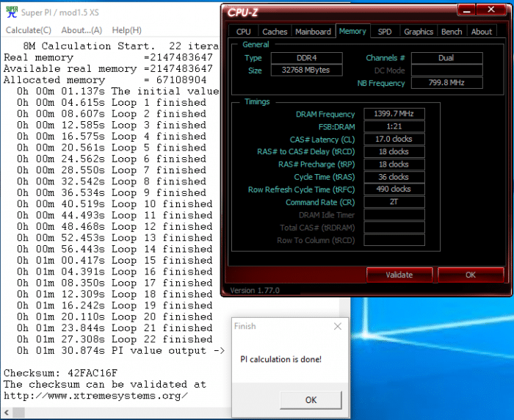Click the 'Loop 1 finished' line
Viewport: 514px width, 420px height.
[112, 103]
